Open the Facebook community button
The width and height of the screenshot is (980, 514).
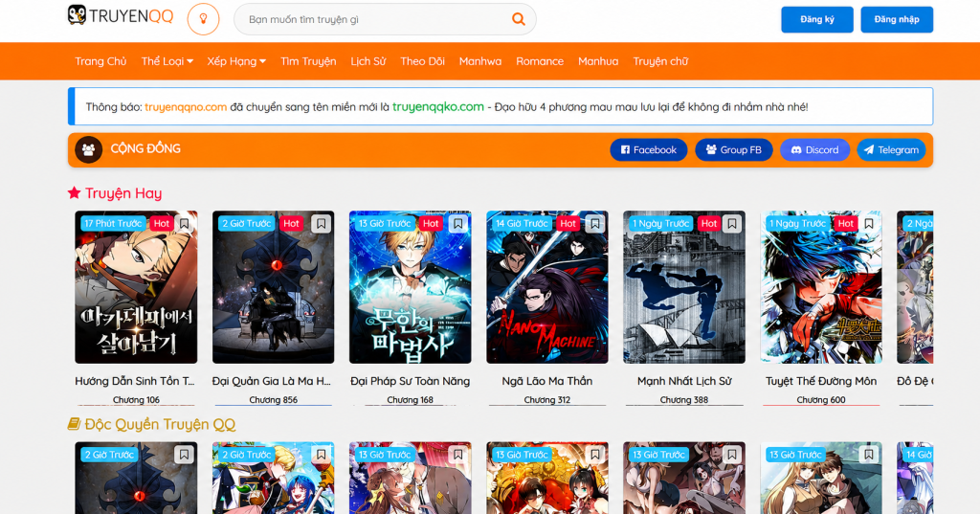pos(648,150)
